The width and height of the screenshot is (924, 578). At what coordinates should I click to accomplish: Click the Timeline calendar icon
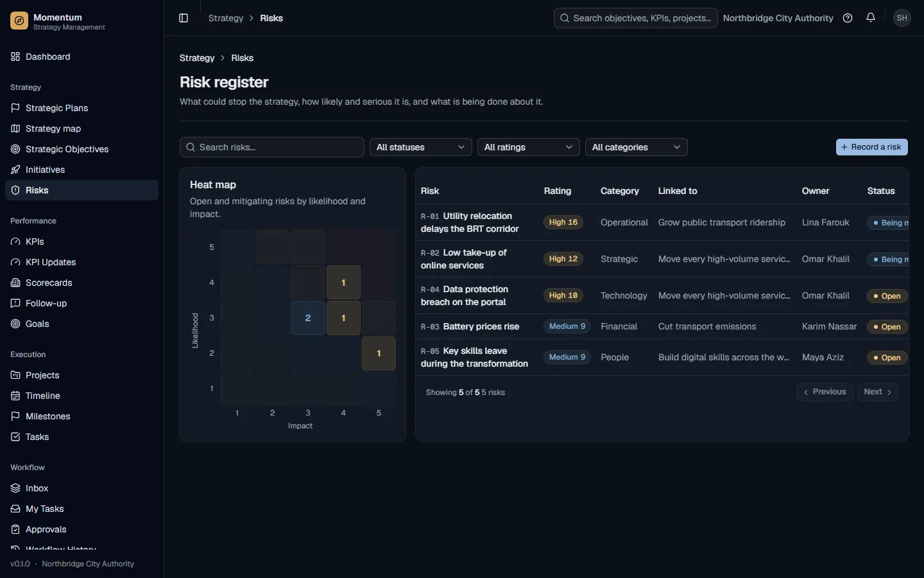[x=15, y=396]
